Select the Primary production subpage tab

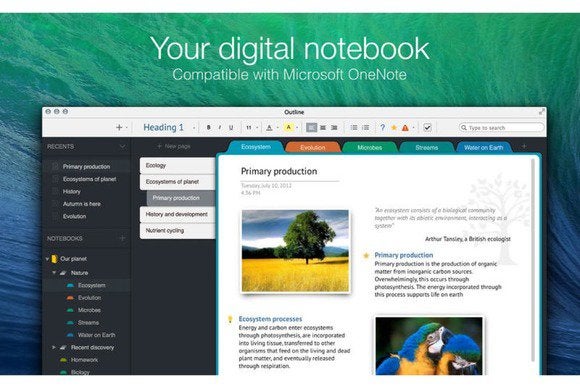click(x=181, y=198)
